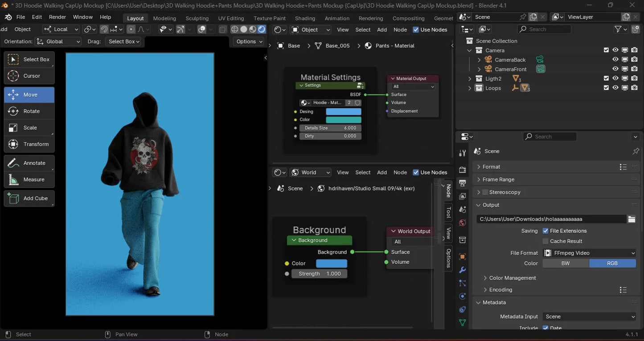644x341 pixels.
Task: Switch to the Shading workspace tab
Action: click(x=305, y=18)
